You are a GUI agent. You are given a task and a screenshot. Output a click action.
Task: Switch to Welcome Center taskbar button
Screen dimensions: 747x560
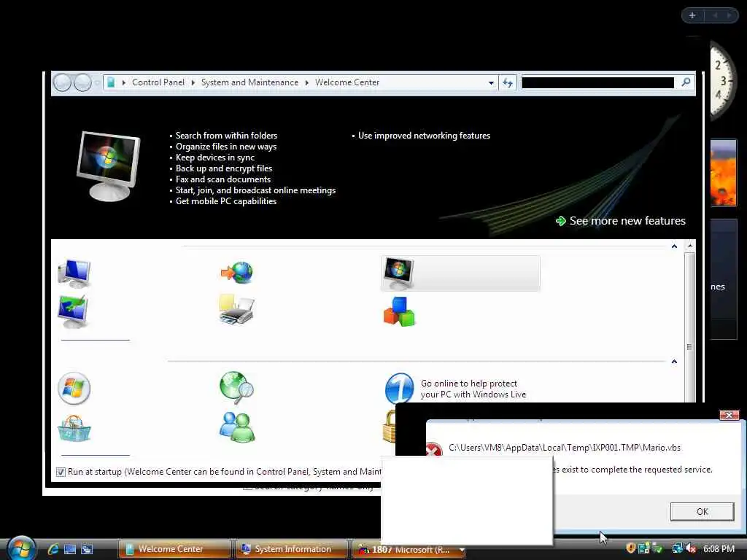click(174, 549)
